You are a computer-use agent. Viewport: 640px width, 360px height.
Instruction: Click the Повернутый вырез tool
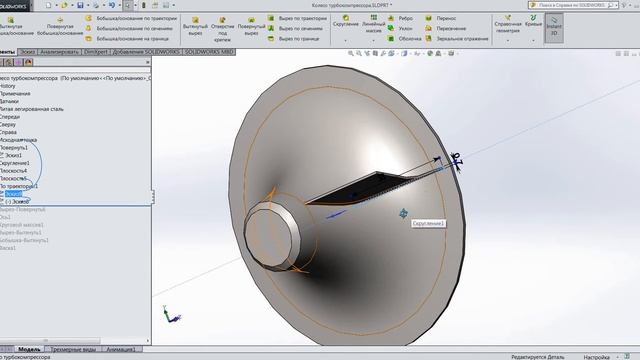pos(251,26)
